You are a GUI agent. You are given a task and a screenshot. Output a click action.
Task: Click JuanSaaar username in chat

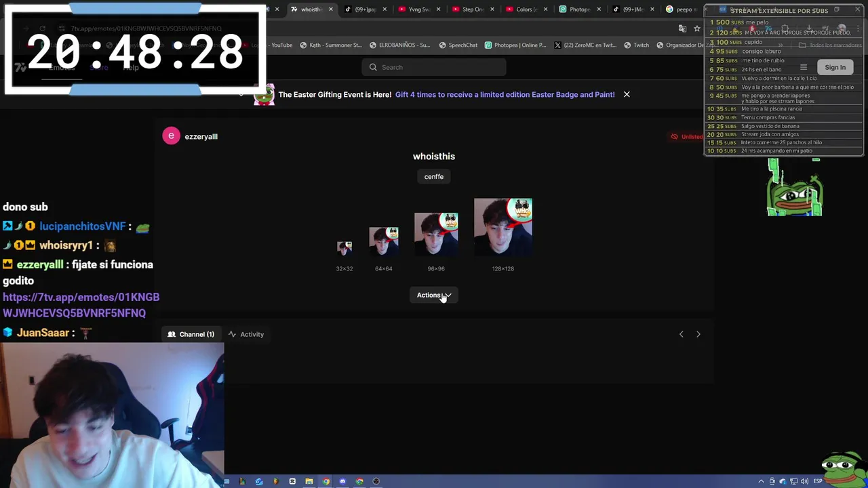43,333
